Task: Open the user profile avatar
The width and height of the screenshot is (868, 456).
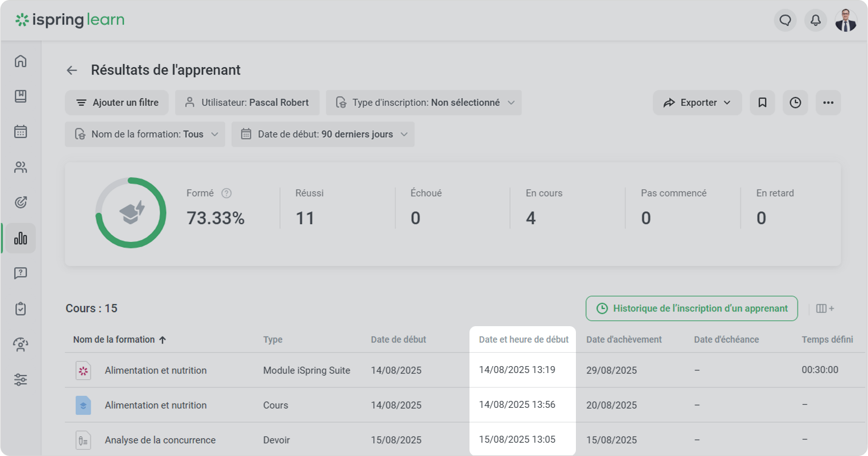Action: (846, 20)
